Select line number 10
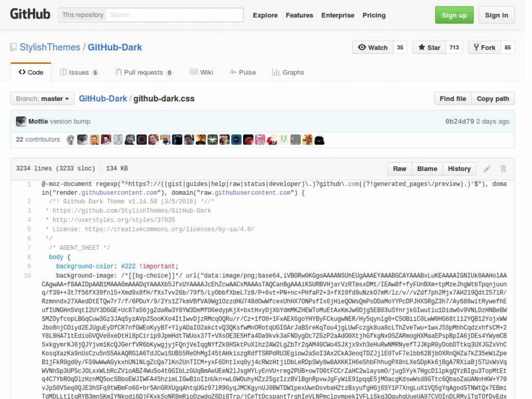The height and width of the screenshot is (399, 532). tap(28, 275)
